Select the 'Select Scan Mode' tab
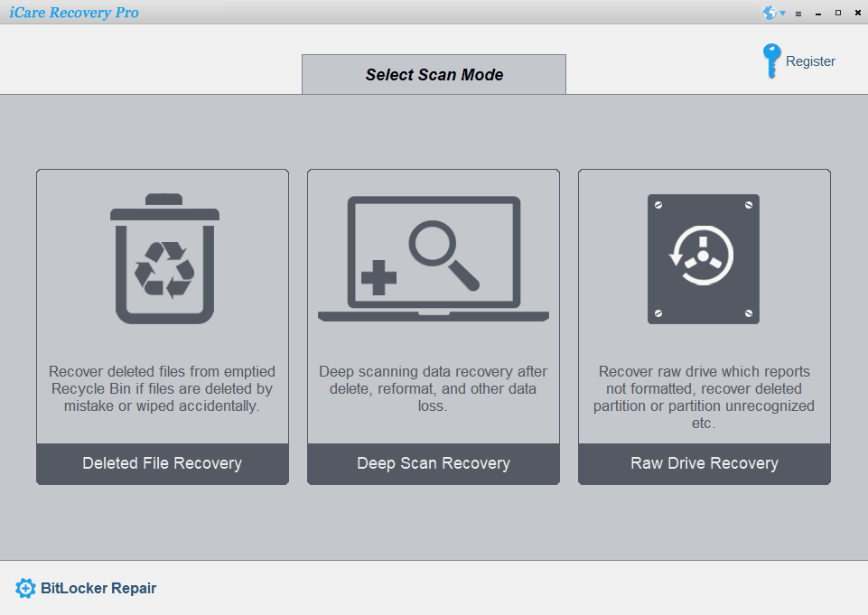The width and height of the screenshot is (868, 615). tap(434, 74)
